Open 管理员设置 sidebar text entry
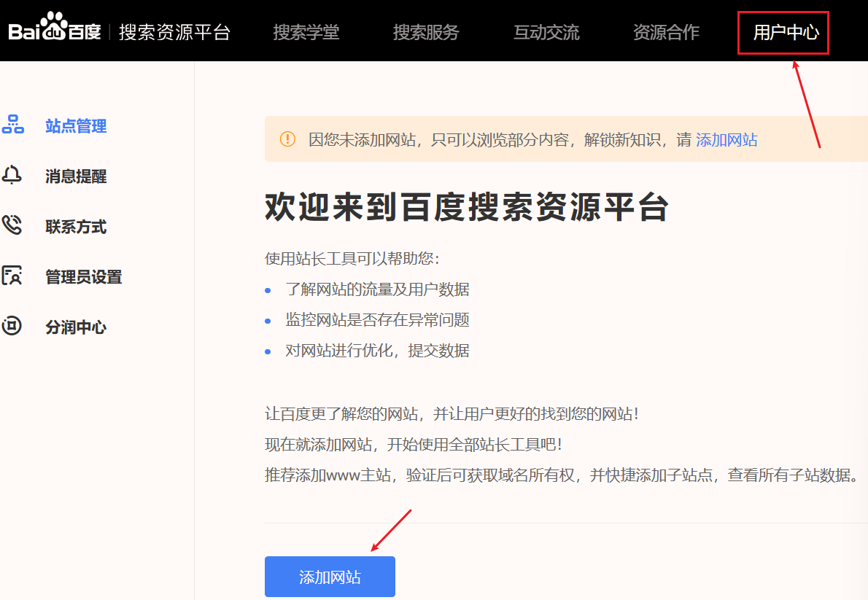Screen dimensions: 868x600 [83, 277]
